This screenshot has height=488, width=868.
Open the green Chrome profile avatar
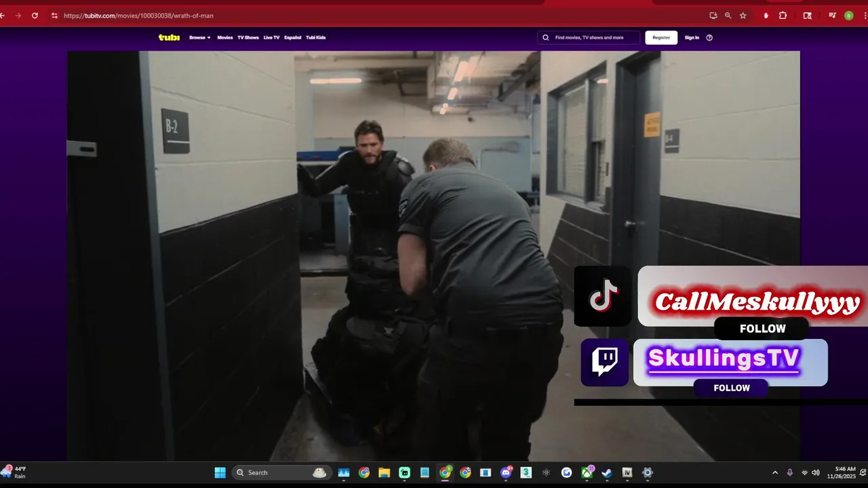tap(849, 16)
